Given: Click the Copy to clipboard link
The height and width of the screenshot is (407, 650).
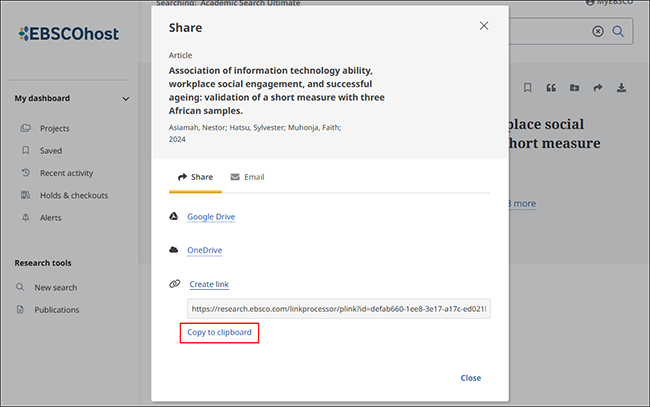Looking at the screenshot, I should pos(219,332).
